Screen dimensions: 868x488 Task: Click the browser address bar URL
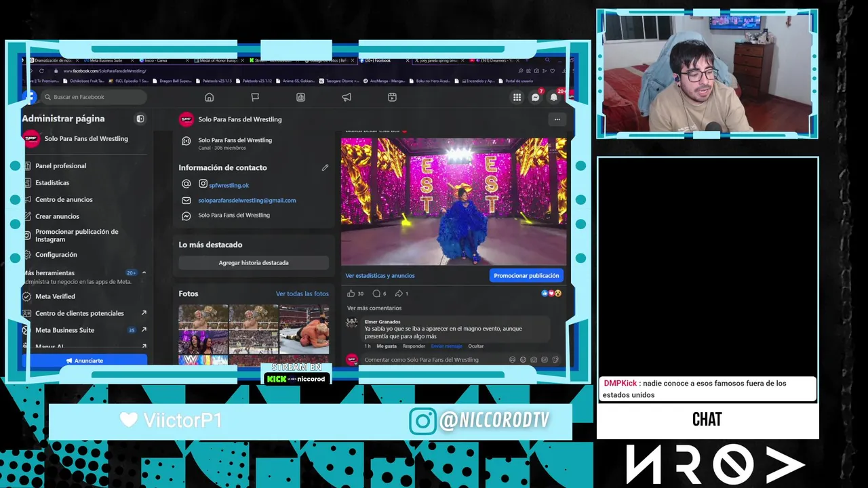click(105, 70)
